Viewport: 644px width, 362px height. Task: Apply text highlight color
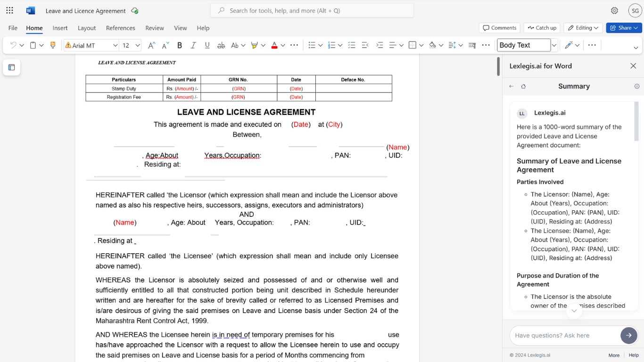(254, 45)
